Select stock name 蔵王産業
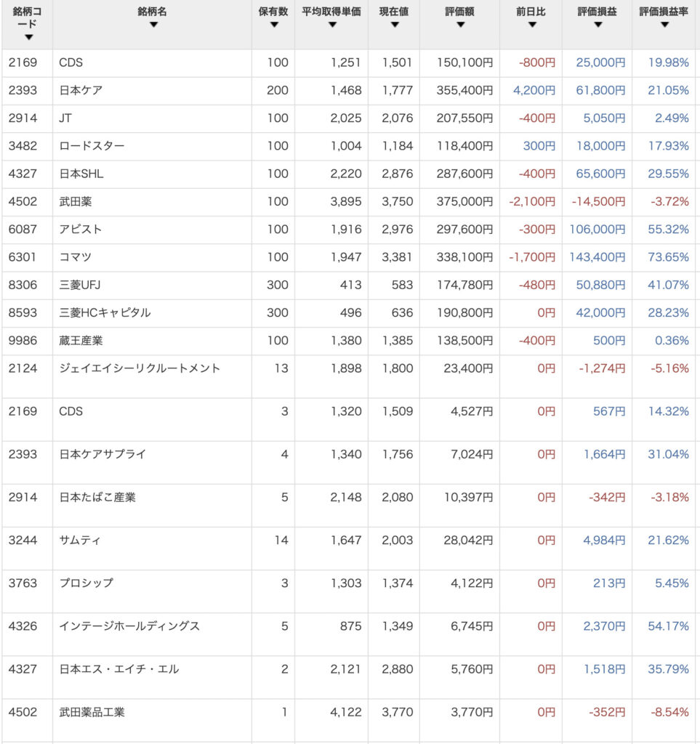Viewport: 700px width, 744px height. click(x=81, y=341)
